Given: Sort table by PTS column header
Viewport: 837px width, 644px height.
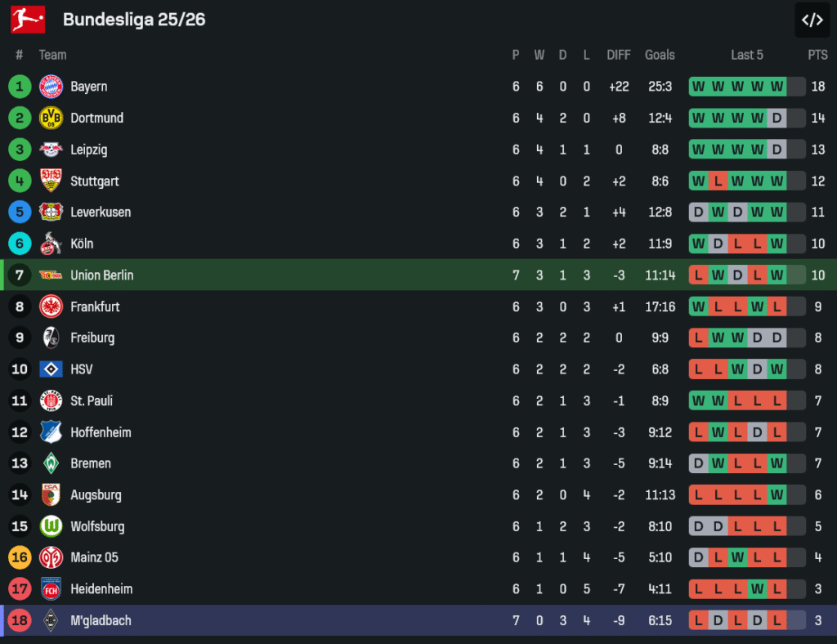Looking at the screenshot, I should pyautogui.click(x=817, y=55).
